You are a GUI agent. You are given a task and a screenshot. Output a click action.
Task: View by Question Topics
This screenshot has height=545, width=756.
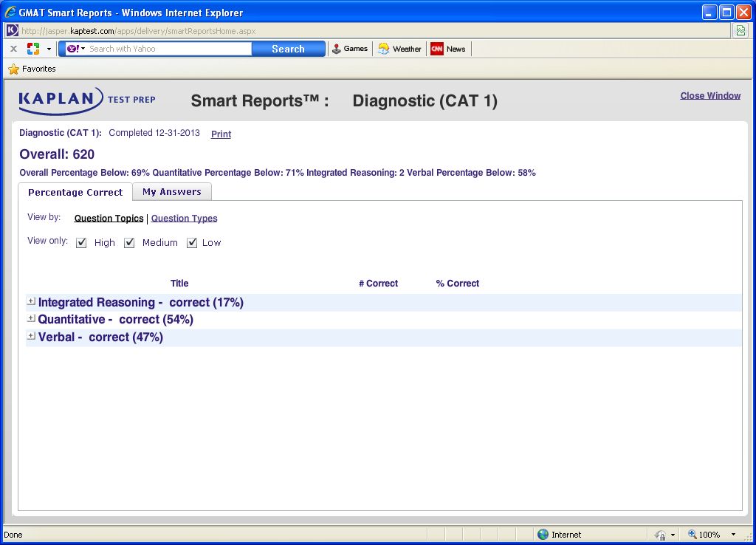[x=109, y=218]
